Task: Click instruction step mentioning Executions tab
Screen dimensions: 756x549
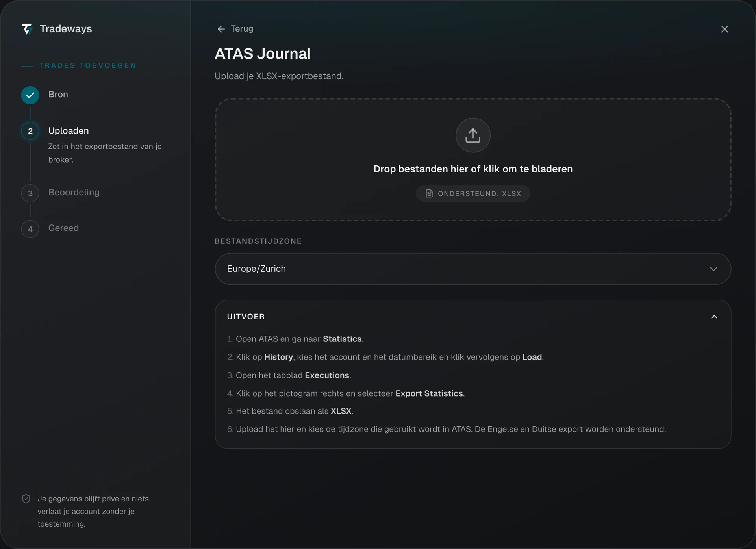Action: click(289, 375)
